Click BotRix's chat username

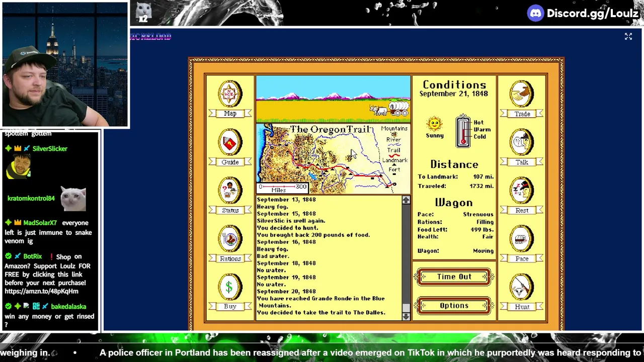click(33, 256)
